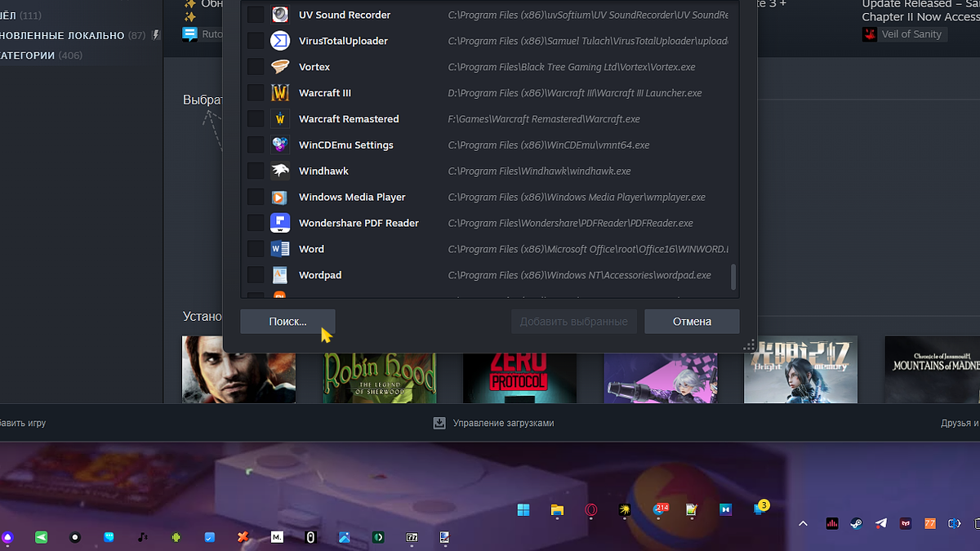Open the Mountains of Madness game cover
The height and width of the screenshot is (551, 980).
[x=933, y=370]
